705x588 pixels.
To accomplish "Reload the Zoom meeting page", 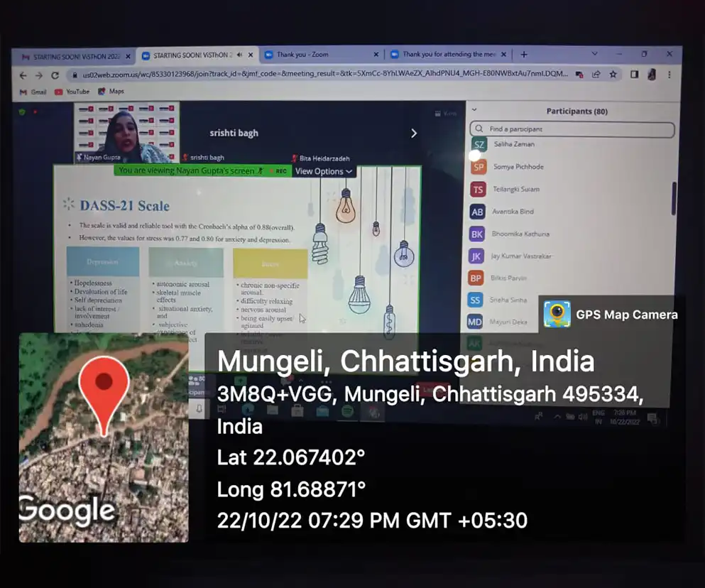I will point(55,75).
